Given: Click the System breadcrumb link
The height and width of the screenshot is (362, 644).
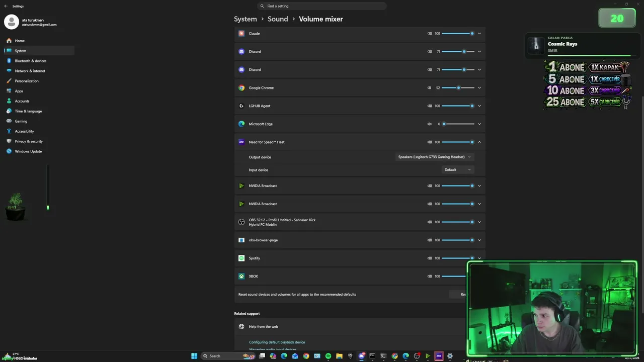Looking at the screenshot, I should point(246,19).
